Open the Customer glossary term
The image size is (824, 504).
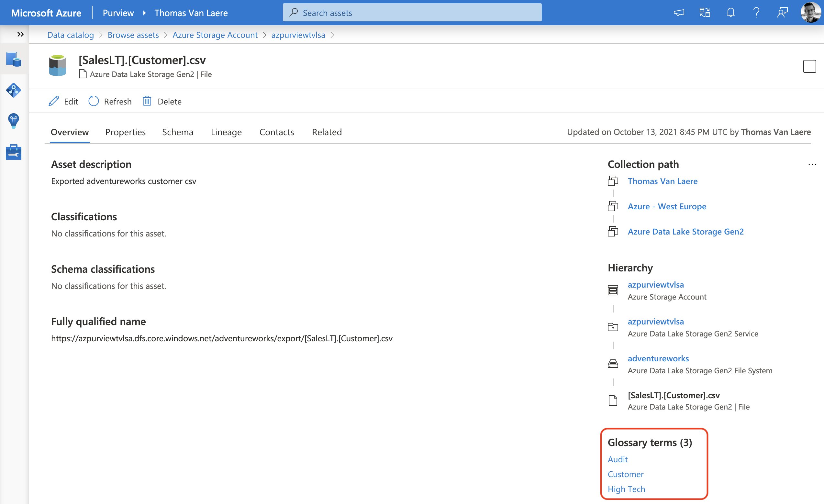[625, 474]
